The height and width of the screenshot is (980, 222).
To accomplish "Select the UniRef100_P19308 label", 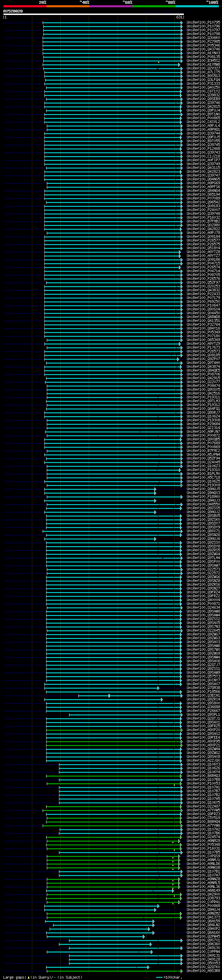I will (x=203, y=420).
